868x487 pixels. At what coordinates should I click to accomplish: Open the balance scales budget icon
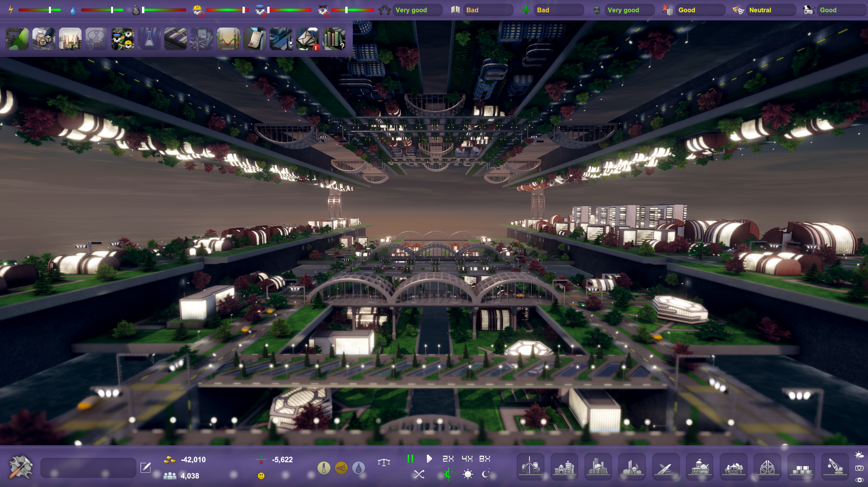384,462
